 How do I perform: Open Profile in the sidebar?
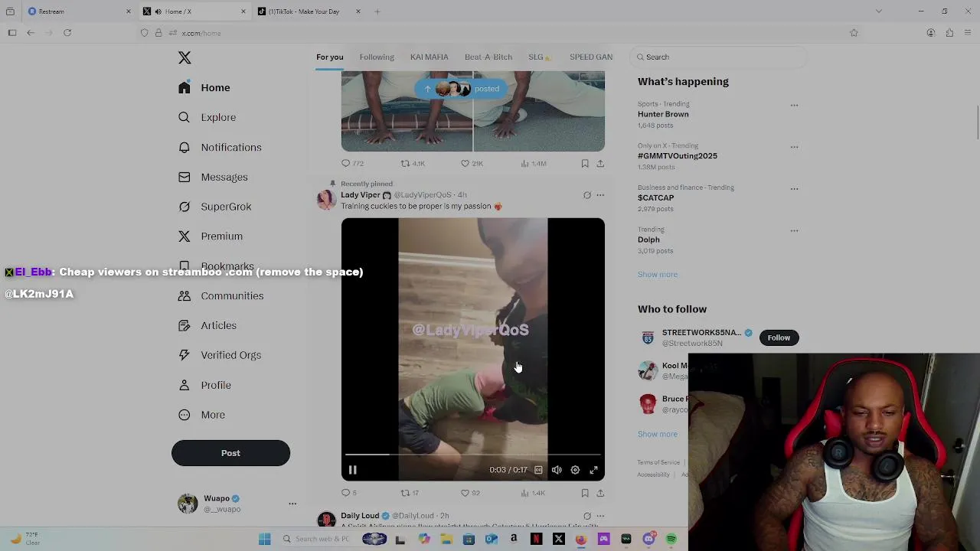204,385
